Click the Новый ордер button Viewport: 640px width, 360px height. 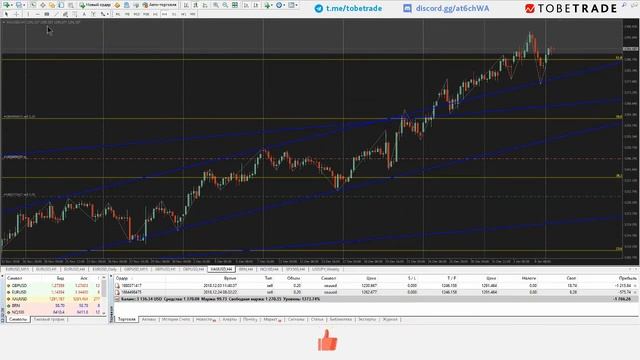point(95,5)
